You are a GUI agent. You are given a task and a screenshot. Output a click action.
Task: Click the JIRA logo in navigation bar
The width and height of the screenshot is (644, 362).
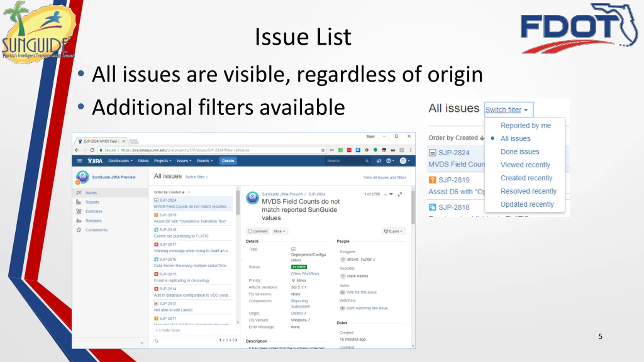coord(95,161)
